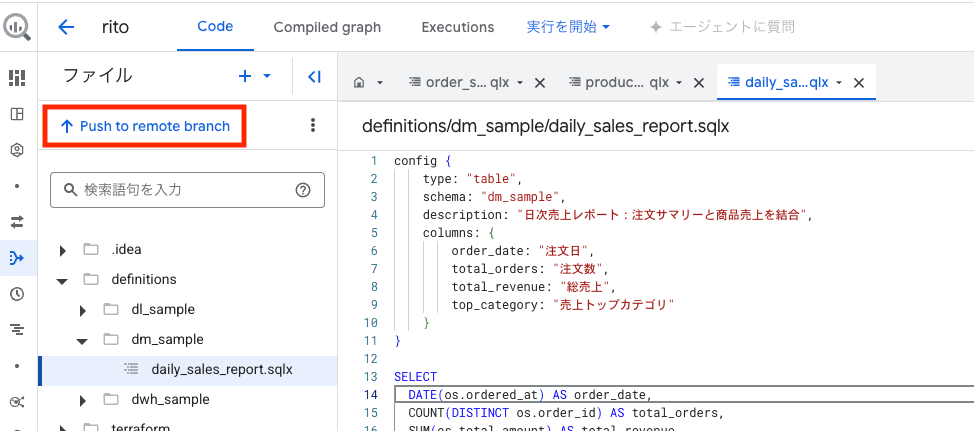Click the Dataform pipeline icon in sidebar
974x431 pixels.
click(x=17, y=258)
